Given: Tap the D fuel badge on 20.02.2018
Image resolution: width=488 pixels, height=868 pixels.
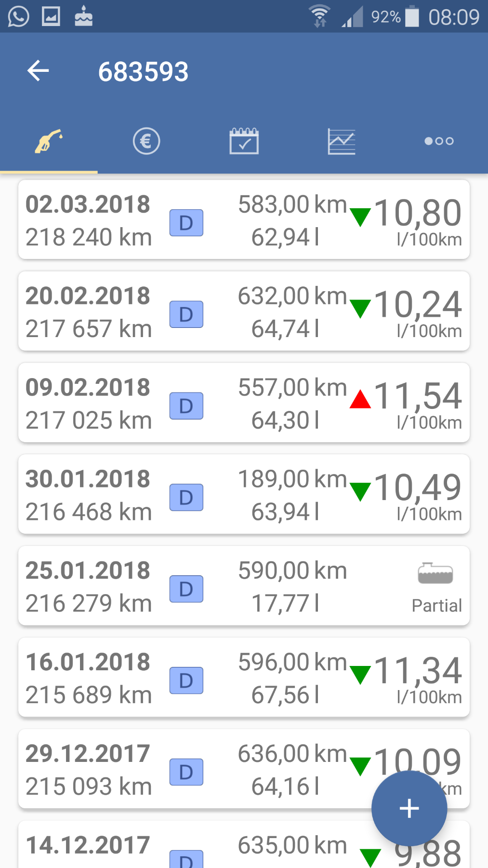Looking at the screenshot, I should tap(186, 314).
